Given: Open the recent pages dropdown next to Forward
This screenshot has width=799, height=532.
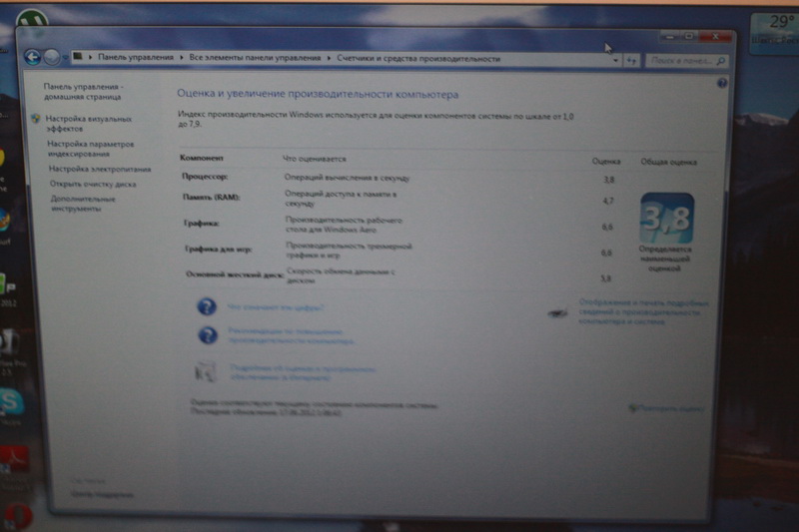Looking at the screenshot, I should (x=65, y=58).
